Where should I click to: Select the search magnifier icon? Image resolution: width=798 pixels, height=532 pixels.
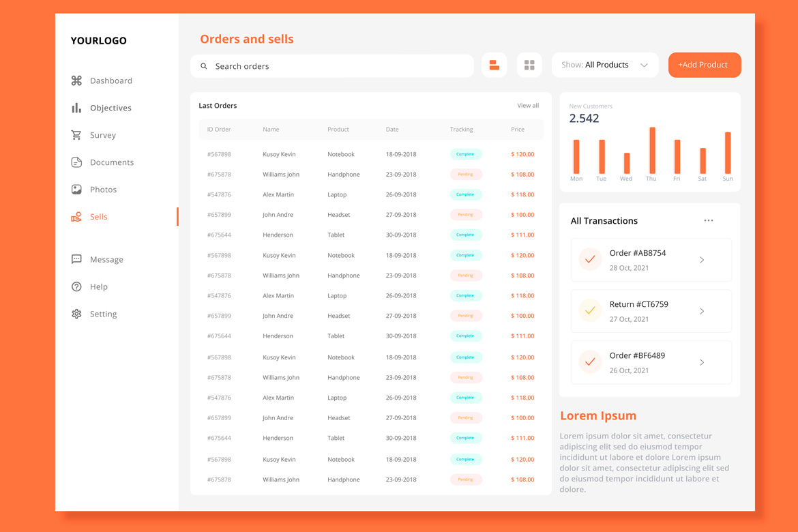203,65
